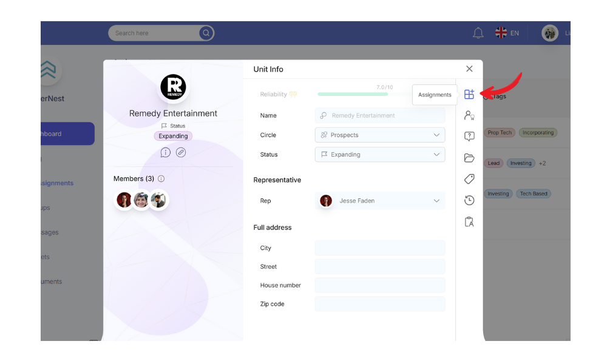Click the reliability trophy icon
607x364 pixels.
(293, 94)
